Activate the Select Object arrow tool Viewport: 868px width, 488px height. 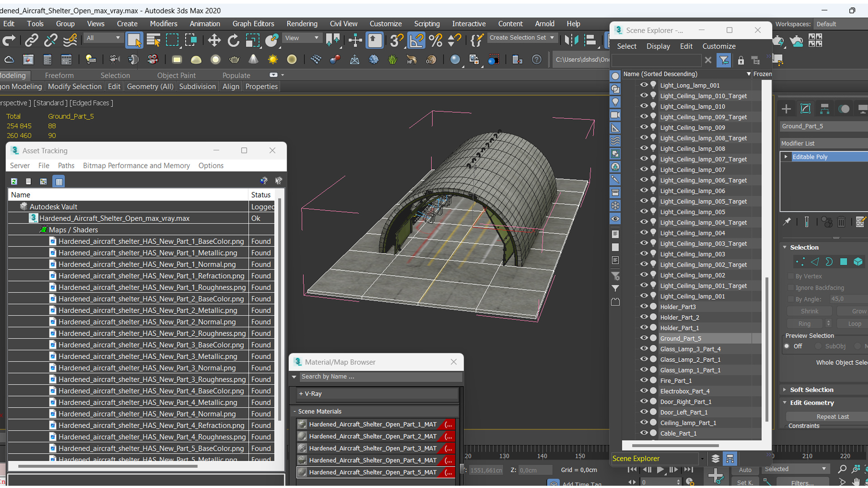[x=134, y=41]
